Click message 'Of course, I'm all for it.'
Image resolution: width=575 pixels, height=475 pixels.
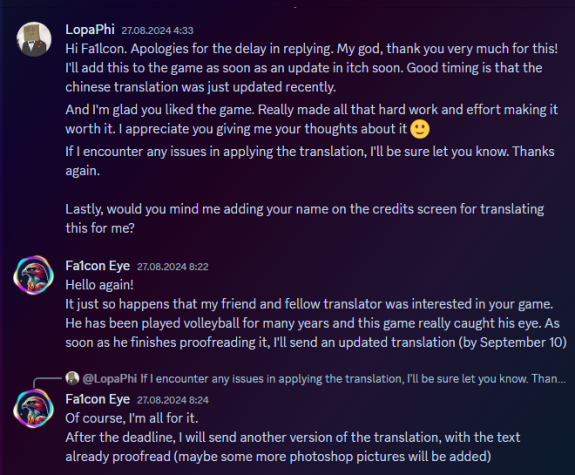click(132, 418)
